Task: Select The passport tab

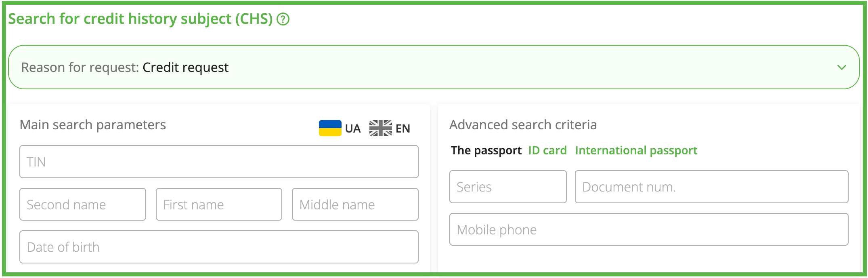Action: click(486, 150)
